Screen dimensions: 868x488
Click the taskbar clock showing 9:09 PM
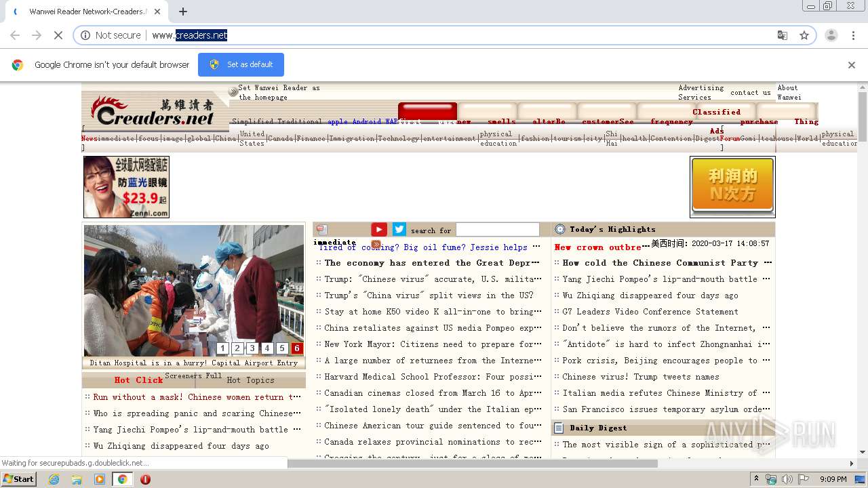[x=833, y=479]
